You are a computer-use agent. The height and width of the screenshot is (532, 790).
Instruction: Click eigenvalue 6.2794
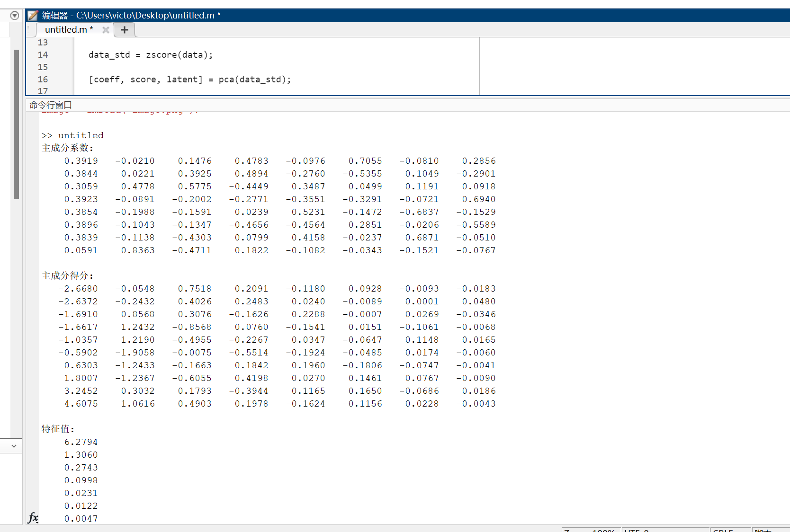coord(81,442)
